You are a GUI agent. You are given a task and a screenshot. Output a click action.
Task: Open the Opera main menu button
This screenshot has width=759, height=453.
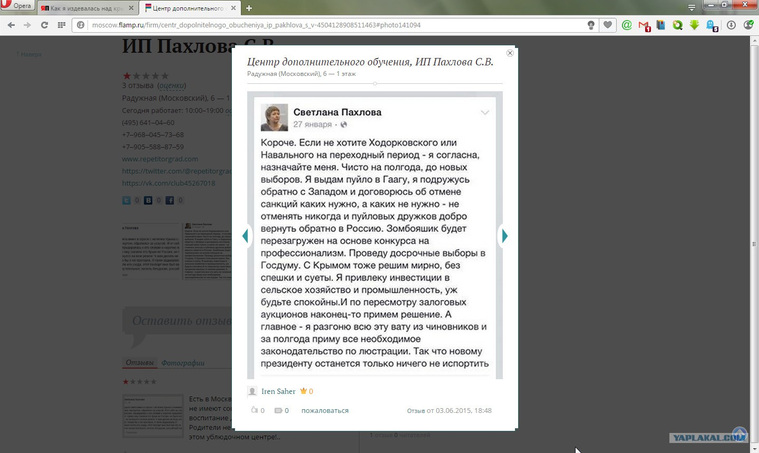[17, 5]
